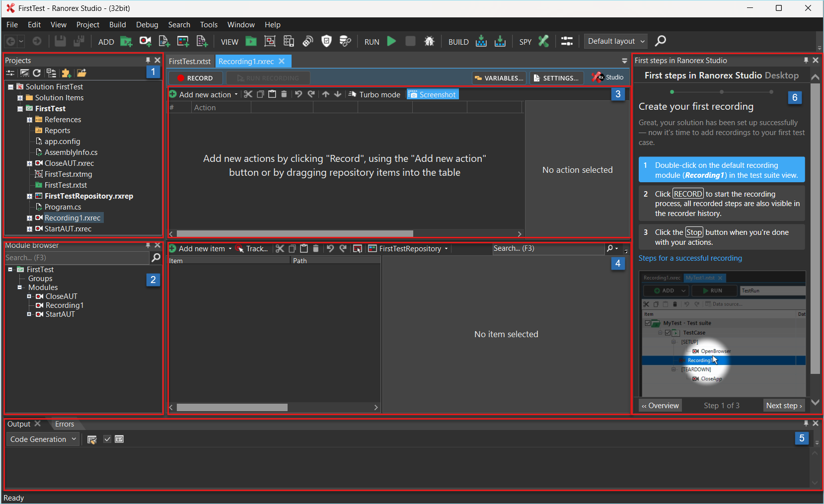Viewport: 824px width, 504px height.
Task: Click the green view test suite icon after VIEW
Action: 251,41
